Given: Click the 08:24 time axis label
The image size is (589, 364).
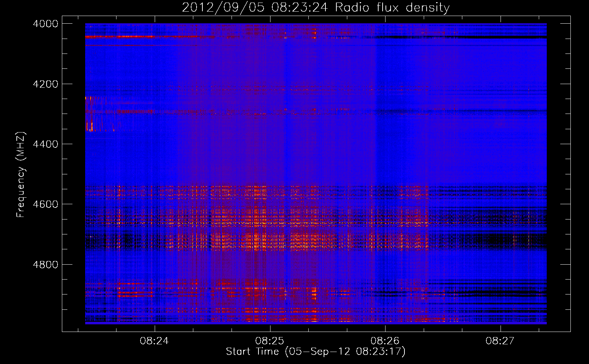Looking at the screenshot, I should [154, 341].
